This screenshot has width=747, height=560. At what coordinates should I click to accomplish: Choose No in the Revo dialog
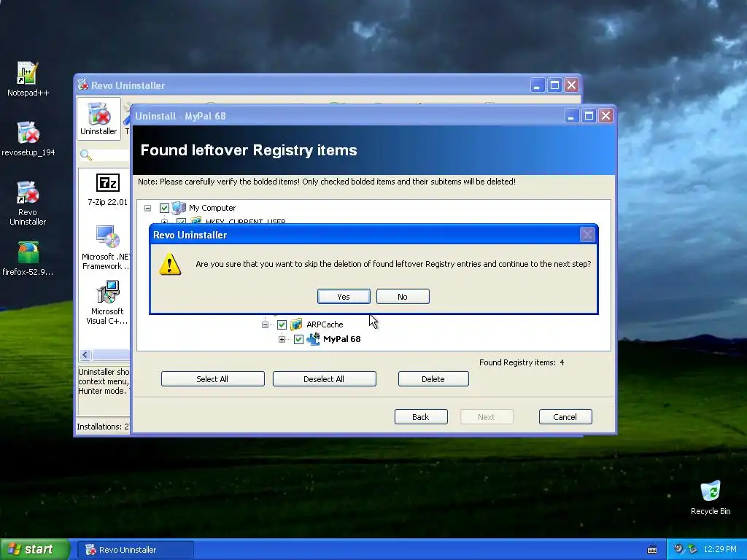pos(403,297)
